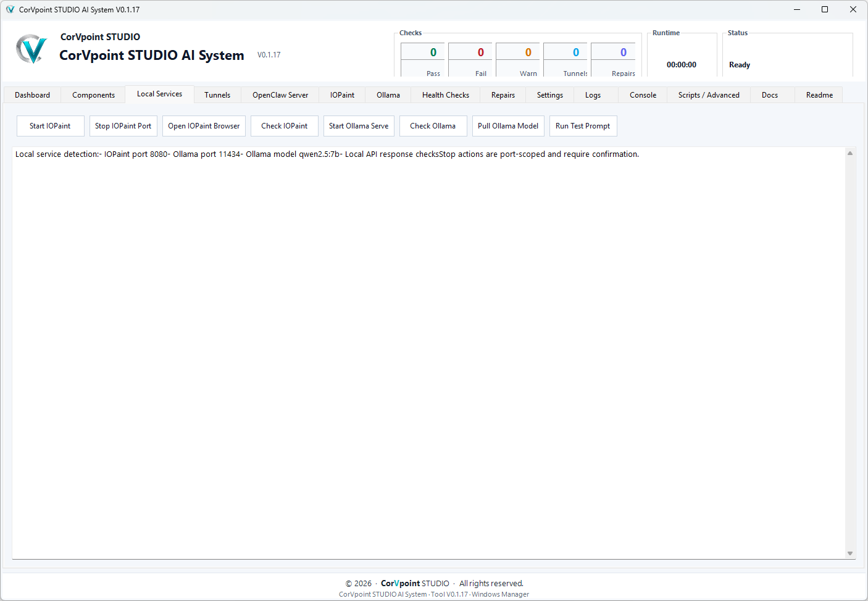Switch to the IOPaint tab
This screenshot has height=601, width=868.
342,95
